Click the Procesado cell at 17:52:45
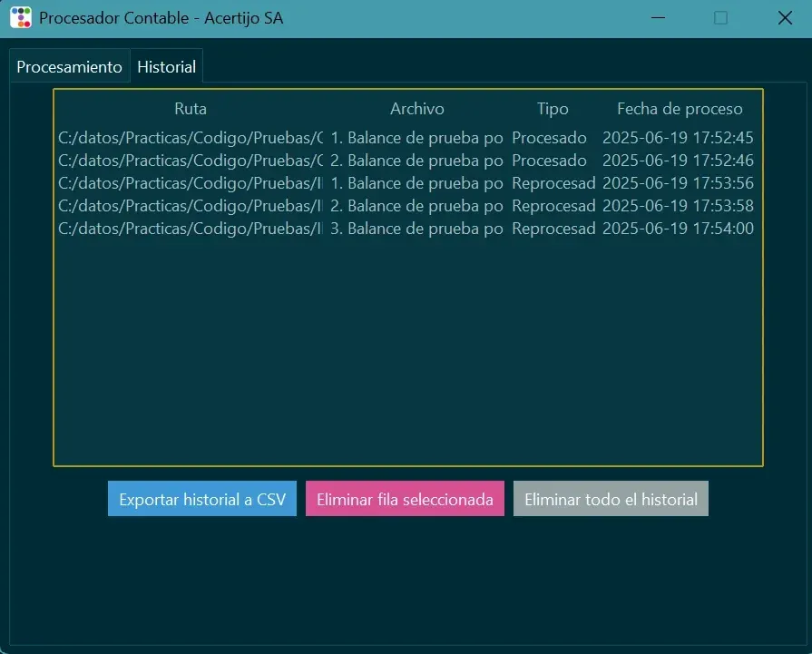 click(x=552, y=138)
